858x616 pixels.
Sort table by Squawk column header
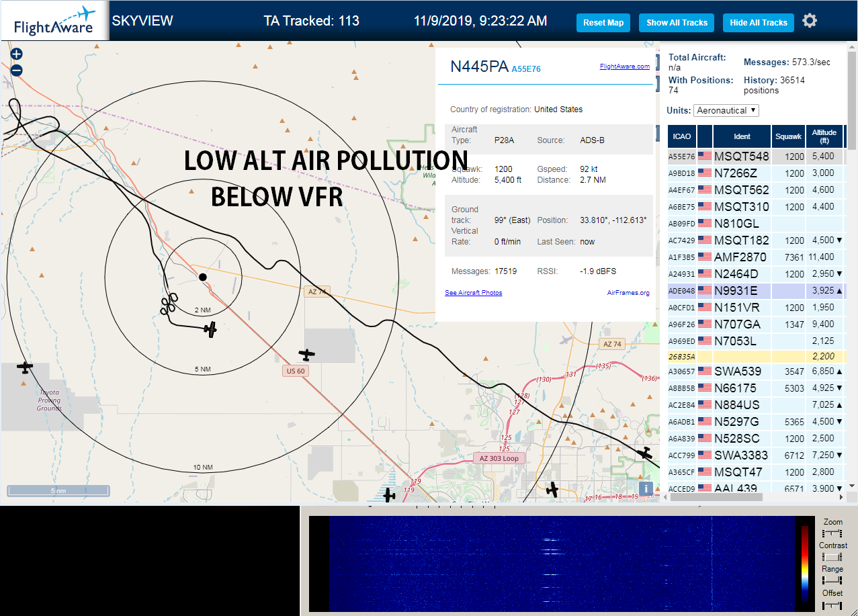point(788,136)
